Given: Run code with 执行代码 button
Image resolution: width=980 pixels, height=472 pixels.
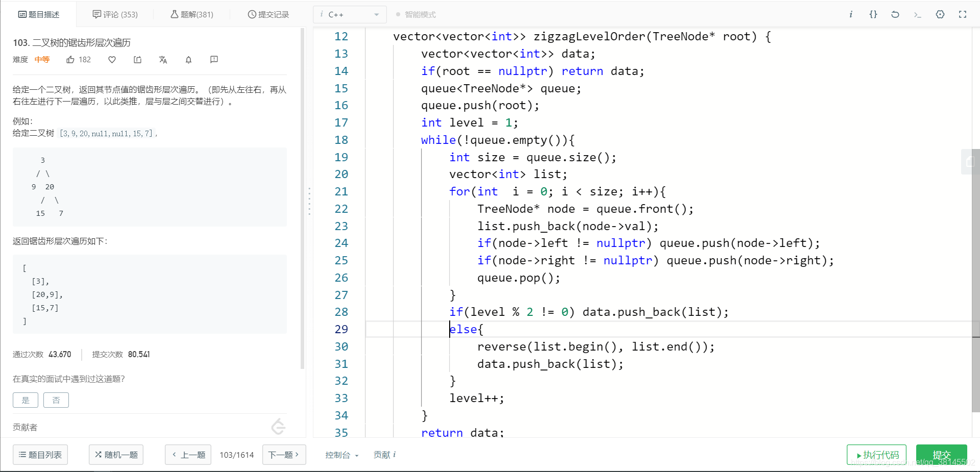Looking at the screenshot, I should [x=876, y=455].
